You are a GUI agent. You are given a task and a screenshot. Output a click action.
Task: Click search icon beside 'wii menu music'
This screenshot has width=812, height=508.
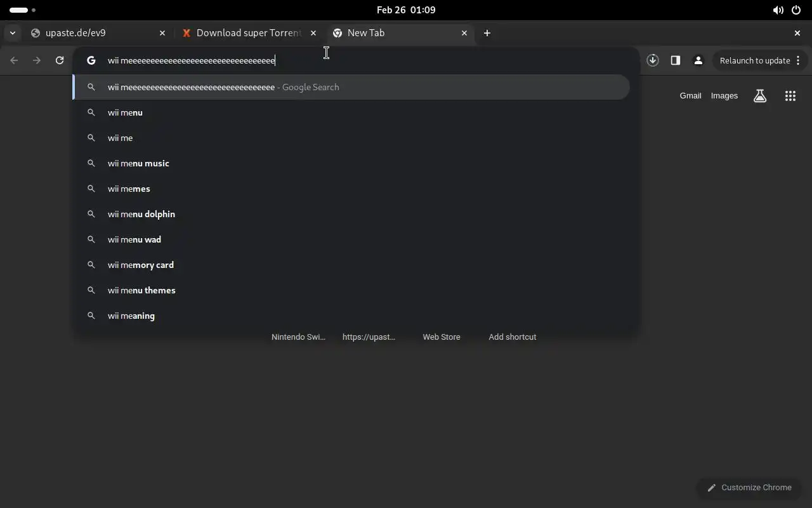click(x=91, y=163)
